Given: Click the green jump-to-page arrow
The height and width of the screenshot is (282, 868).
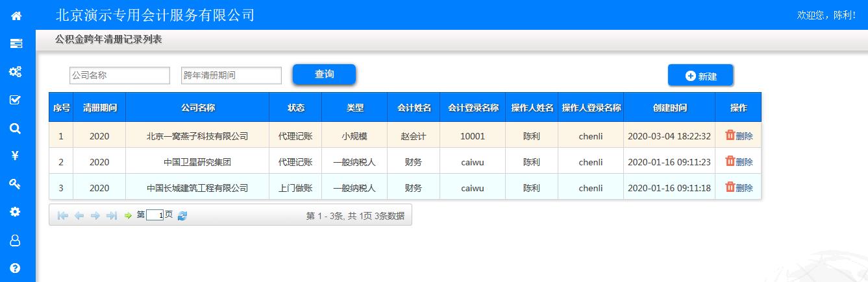Looking at the screenshot, I should coord(128,215).
